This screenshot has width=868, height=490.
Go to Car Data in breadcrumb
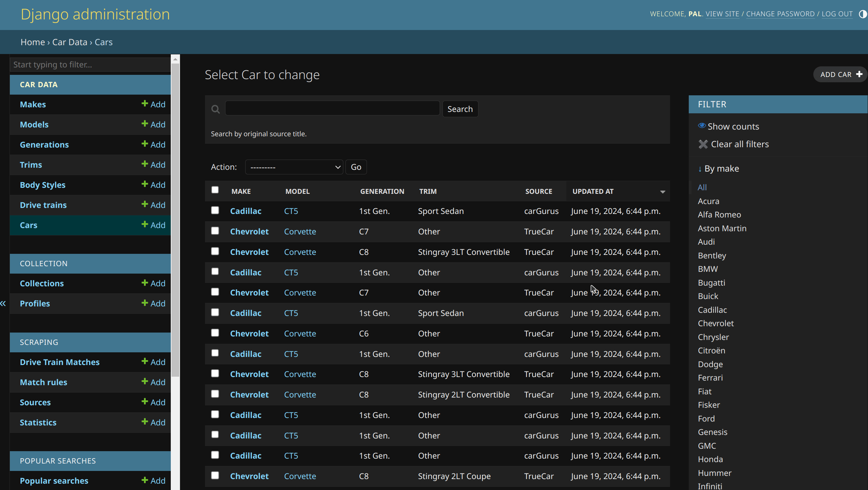click(x=70, y=42)
